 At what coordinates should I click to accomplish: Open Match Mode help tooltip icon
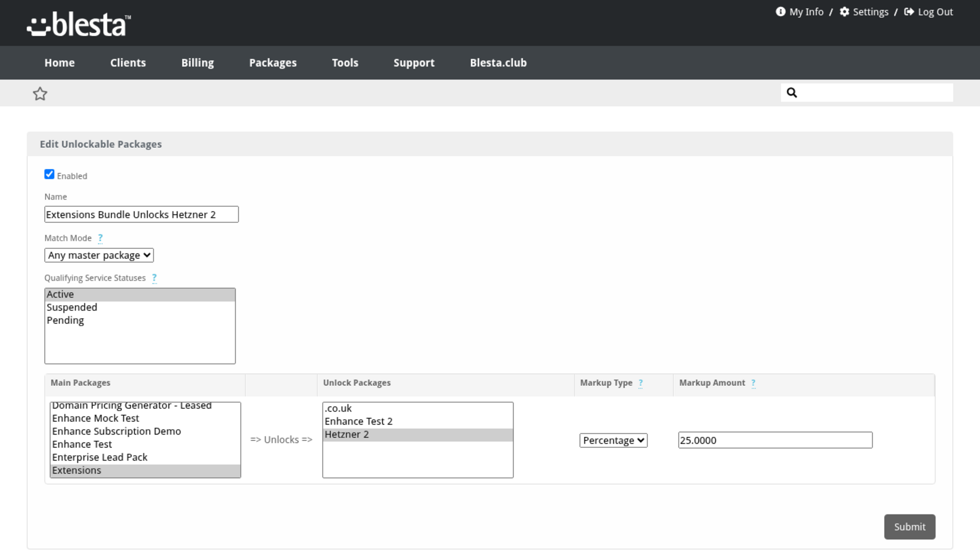pos(101,238)
